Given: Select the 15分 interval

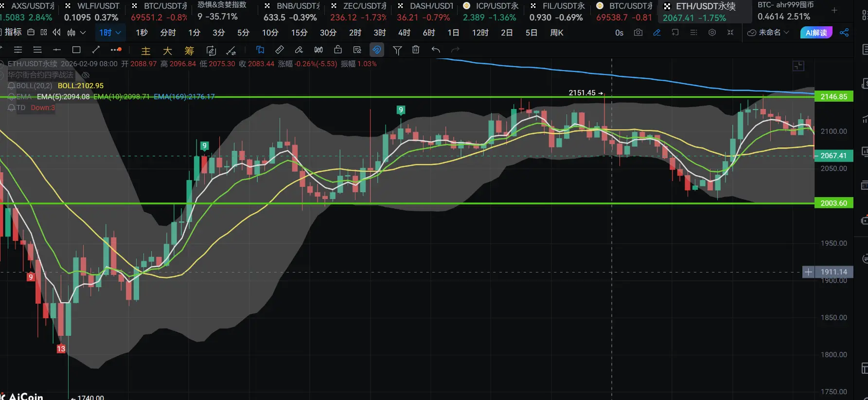Looking at the screenshot, I should [x=299, y=33].
